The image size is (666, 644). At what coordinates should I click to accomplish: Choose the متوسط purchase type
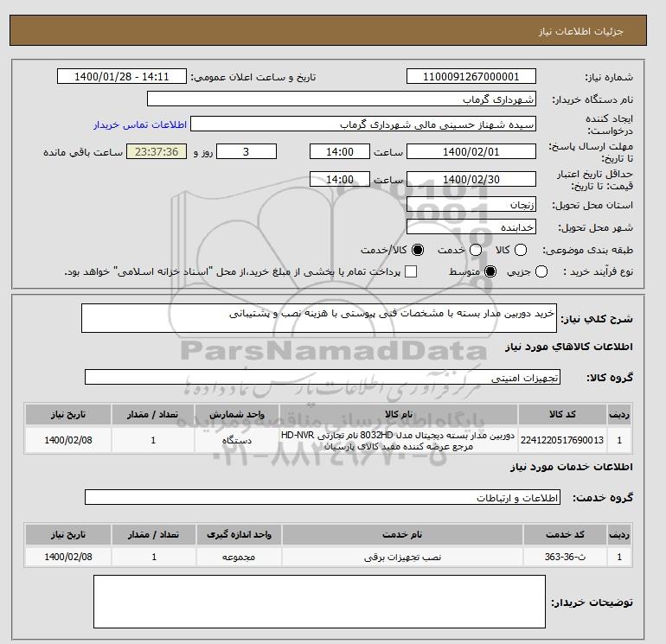490,271
